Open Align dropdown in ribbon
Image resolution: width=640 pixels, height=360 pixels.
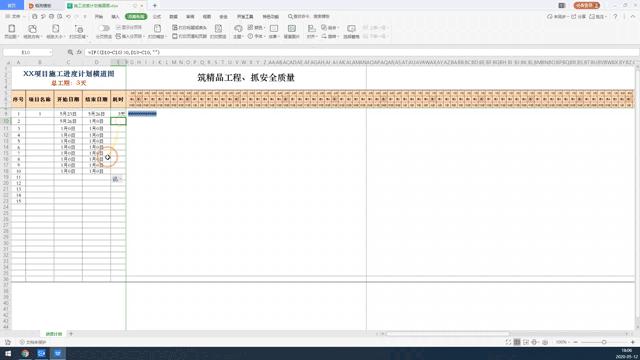[x=312, y=31]
